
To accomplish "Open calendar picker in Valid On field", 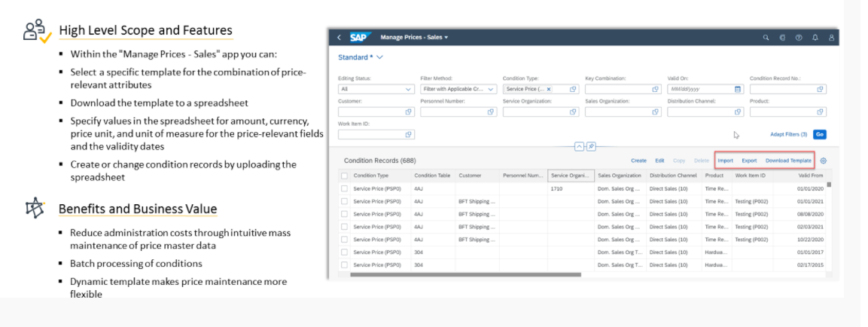I will (x=738, y=89).
